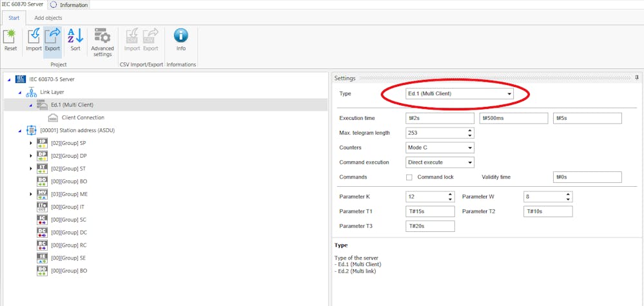Expand the [02][Group] SP node

coord(31,143)
